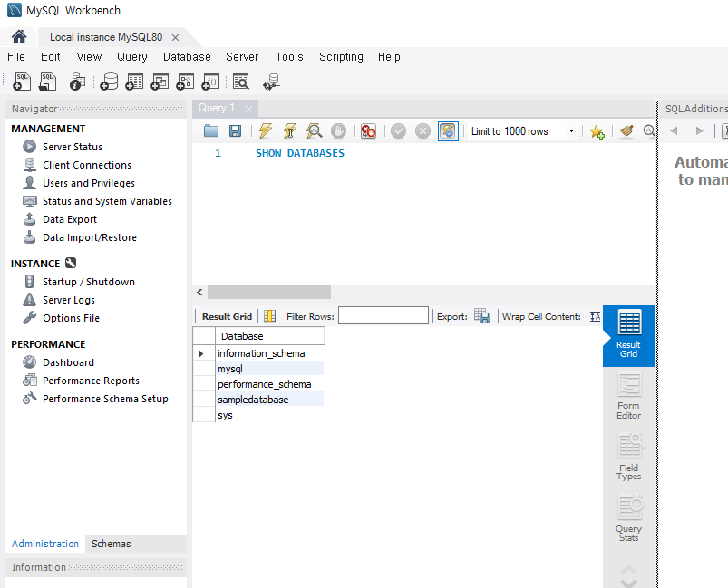Open the Field Types side panel
Viewport: 728px width, 588px height.
[629, 458]
